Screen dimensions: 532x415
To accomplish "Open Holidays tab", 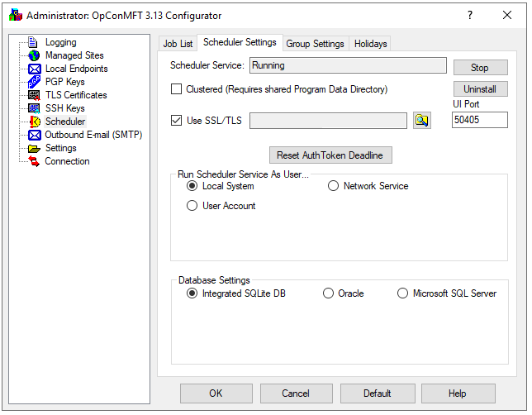I will [370, 44].
